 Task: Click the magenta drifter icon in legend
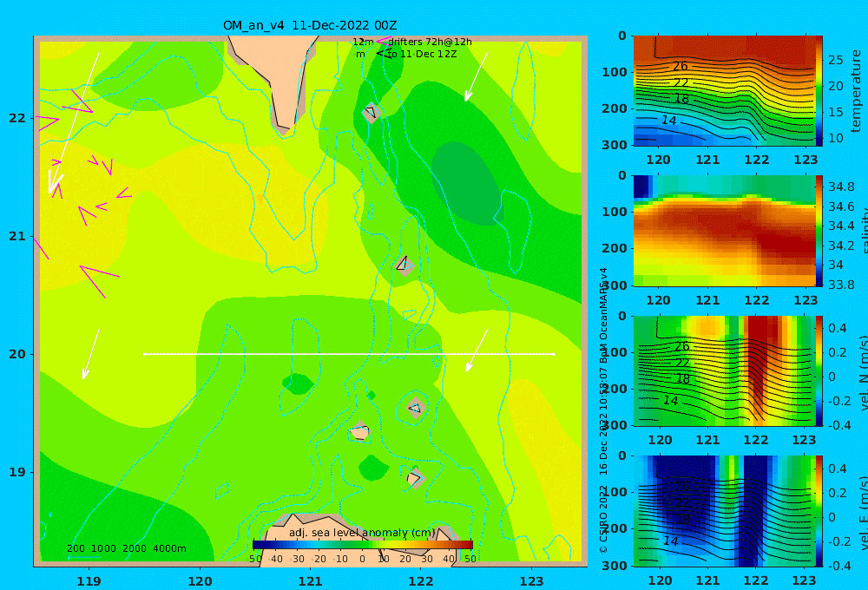tap(383, 41)
